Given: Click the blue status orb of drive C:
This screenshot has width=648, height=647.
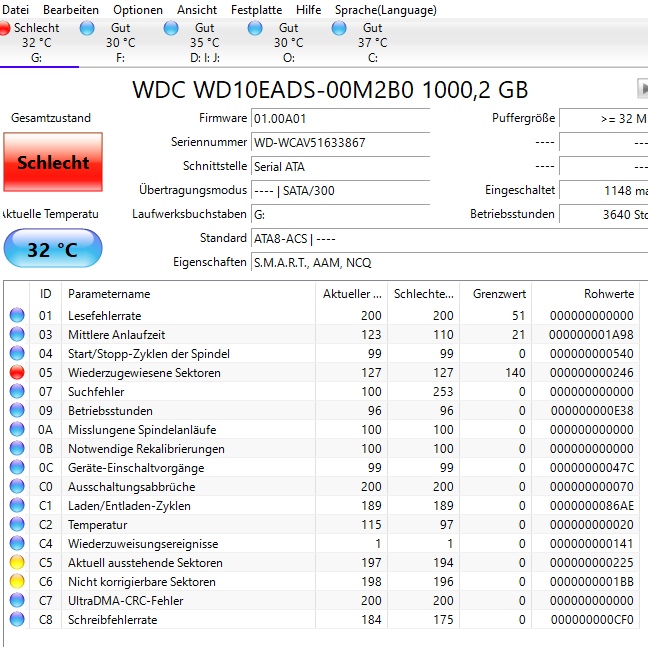Looking at the screenshot, I should pos(339,28).
